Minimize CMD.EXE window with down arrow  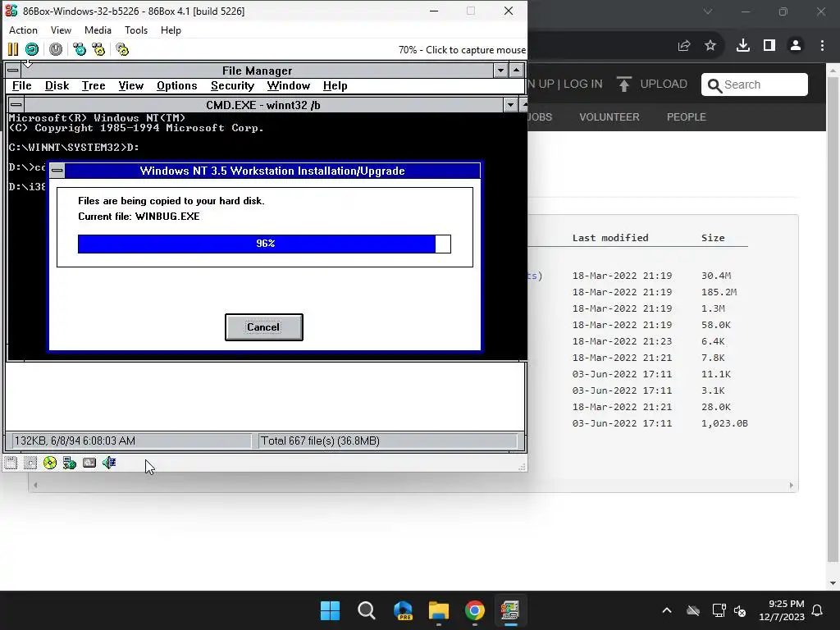510,105
